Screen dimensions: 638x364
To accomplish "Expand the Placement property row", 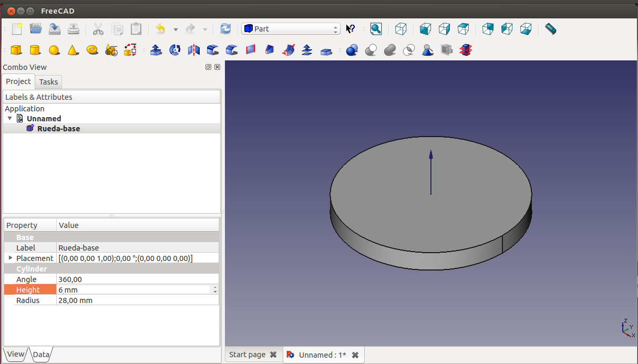I will click(10, 258).
